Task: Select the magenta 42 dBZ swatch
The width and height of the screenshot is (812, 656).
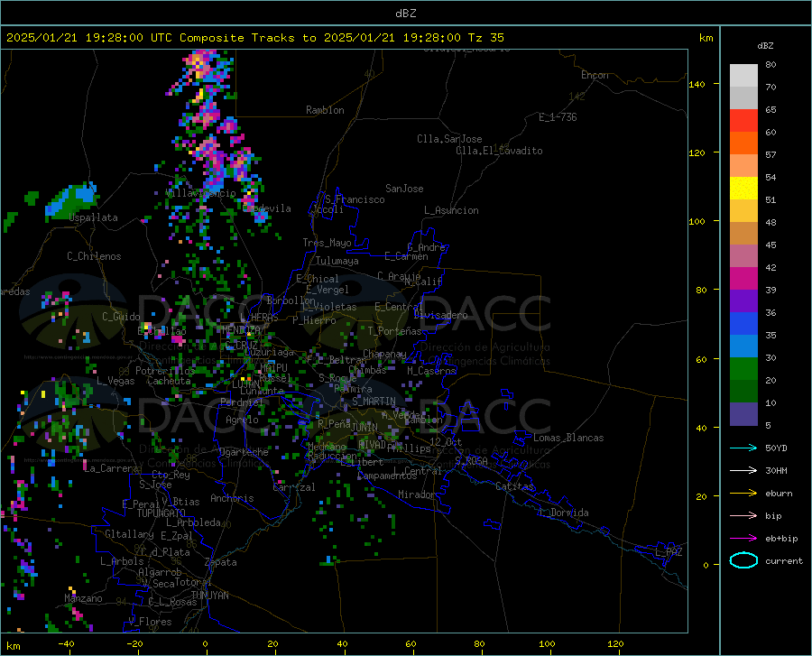Action: tap(743, 279)
